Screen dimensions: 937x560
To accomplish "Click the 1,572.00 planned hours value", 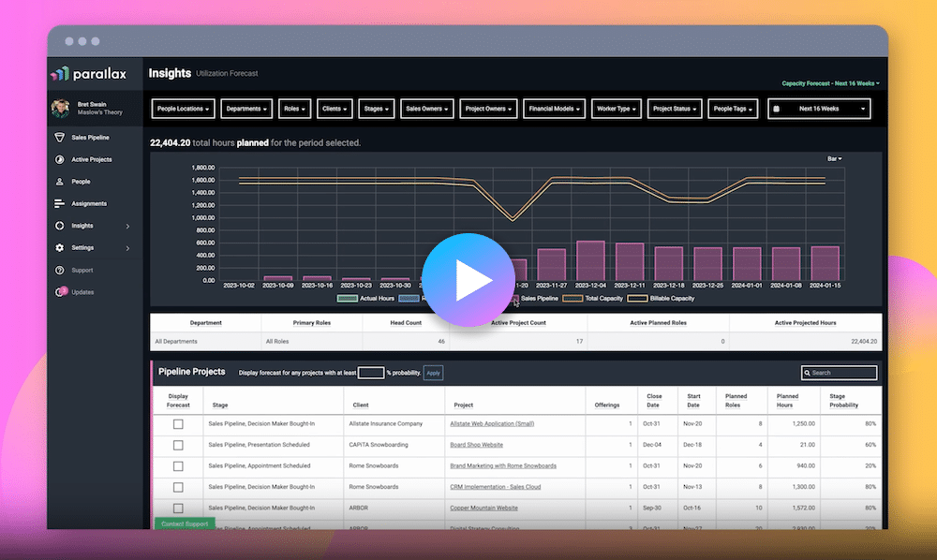I will [803, 508].
